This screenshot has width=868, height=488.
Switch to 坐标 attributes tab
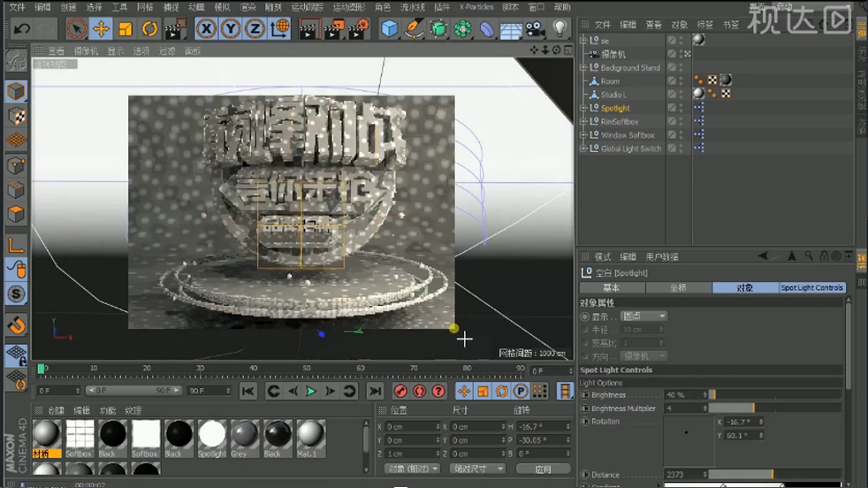coord(678,287)
